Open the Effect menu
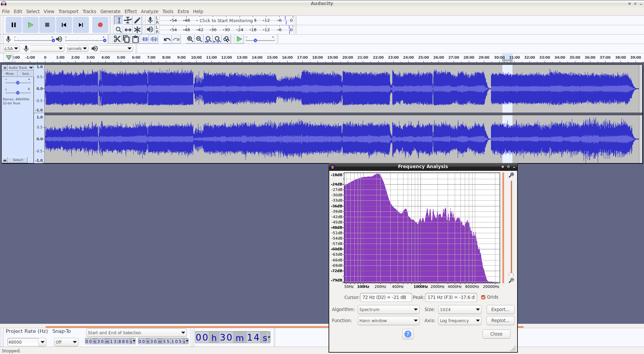Image resolution: width=644 pixels, height=354 pixels. [x=131, y=11]
